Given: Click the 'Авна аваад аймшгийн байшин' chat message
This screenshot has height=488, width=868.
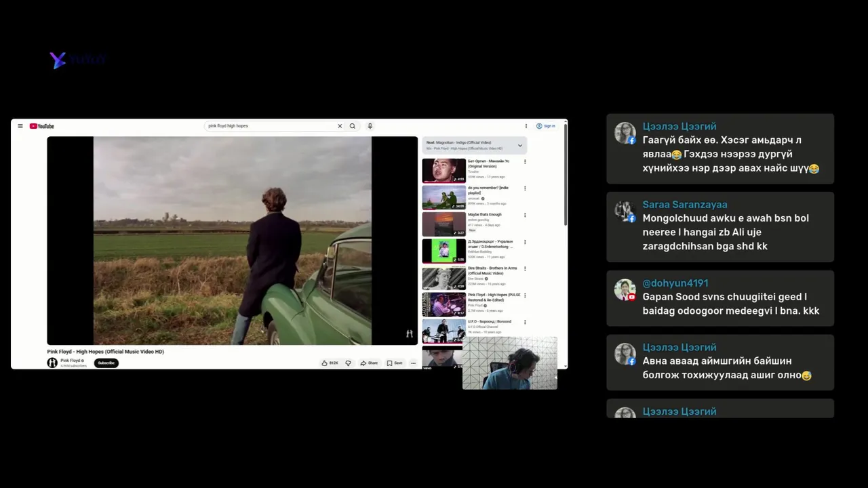Looking at the screenshot, I should (727, 368).
